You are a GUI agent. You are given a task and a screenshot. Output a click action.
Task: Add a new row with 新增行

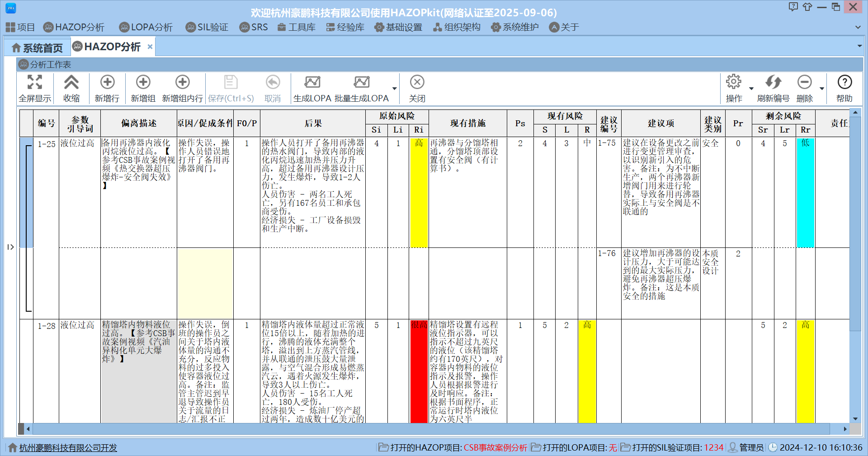[x=107, y=82]
